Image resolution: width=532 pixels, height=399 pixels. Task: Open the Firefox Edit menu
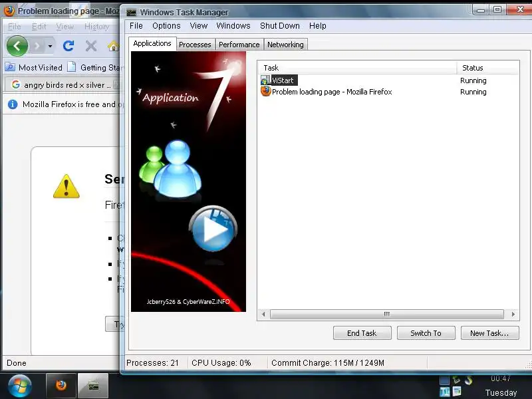pyautogui.click(x=39, y=27)
